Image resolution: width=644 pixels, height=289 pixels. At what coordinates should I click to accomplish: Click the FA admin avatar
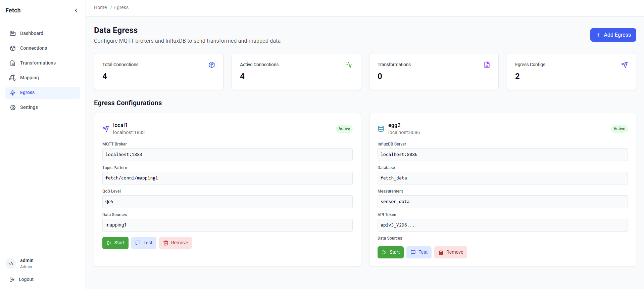[11, 263]
